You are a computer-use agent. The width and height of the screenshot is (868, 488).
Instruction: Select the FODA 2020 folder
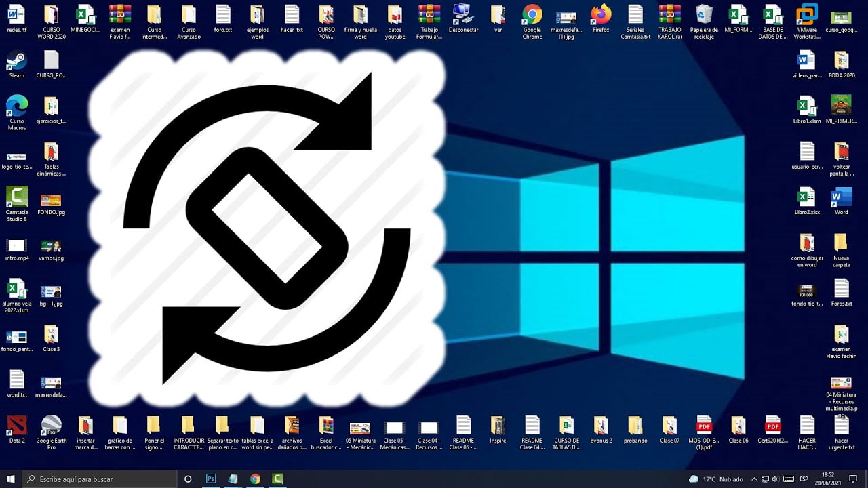(x=841, y=64)
